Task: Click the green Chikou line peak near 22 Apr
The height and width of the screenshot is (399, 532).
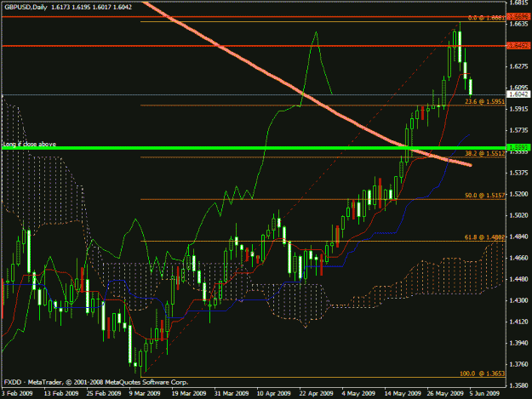Action: point(316,32)
